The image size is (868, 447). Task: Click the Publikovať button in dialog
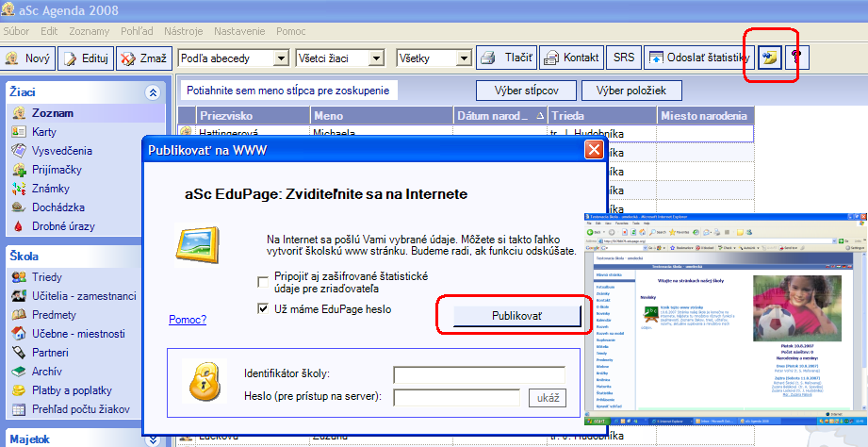[517, 316]
